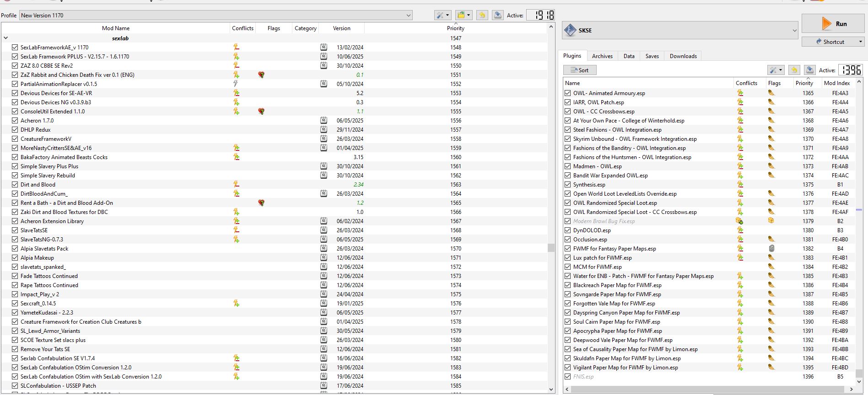Click conflict icon for Sexlab Confabulation SE V1.7.4
Image resolution: width=868 pixels, height=395 pixels.
236,358
